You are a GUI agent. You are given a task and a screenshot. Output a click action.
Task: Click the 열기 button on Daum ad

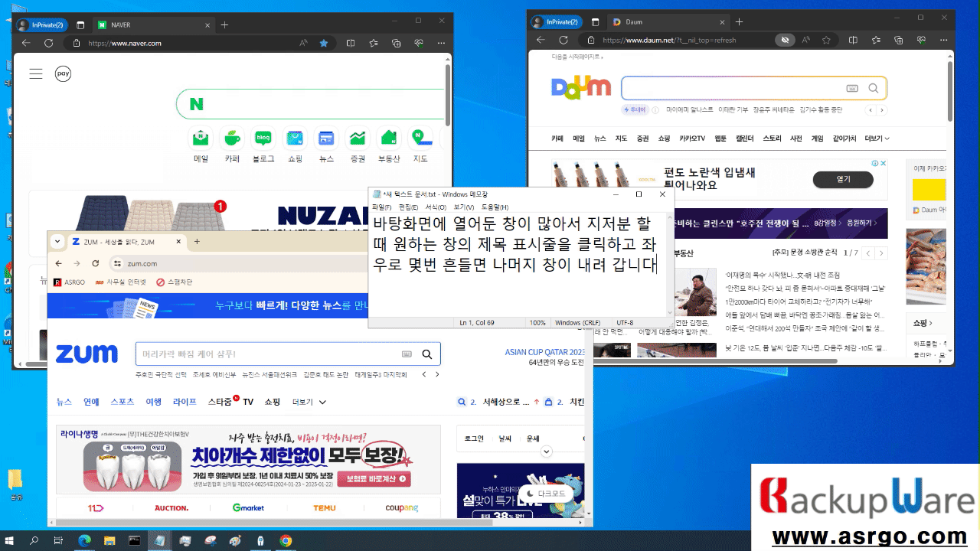click(843, 179)
